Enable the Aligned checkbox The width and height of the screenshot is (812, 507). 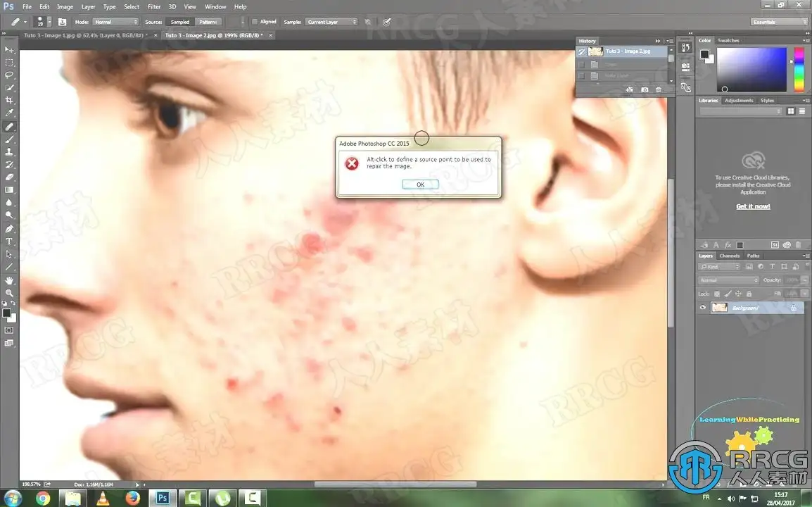255,22
